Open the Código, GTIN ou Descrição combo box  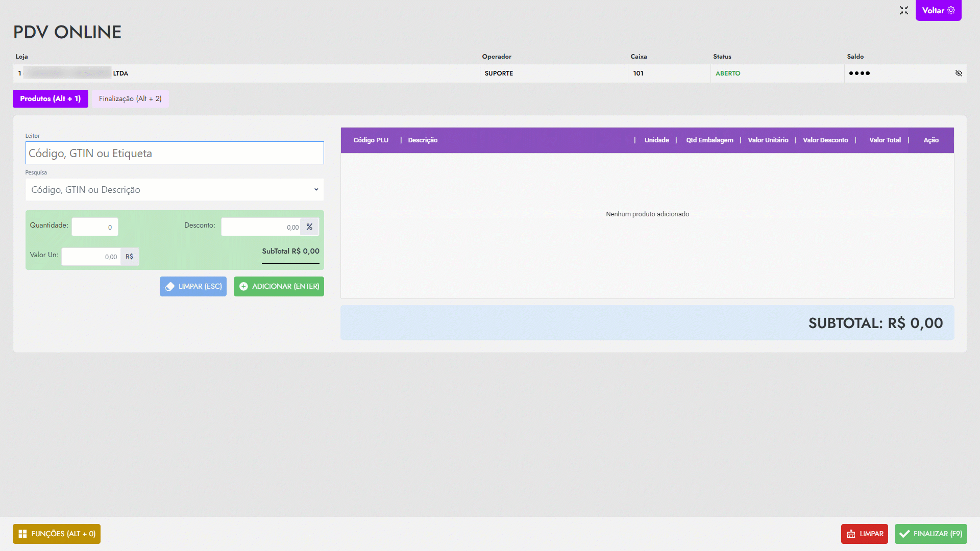tap(168, 190)
